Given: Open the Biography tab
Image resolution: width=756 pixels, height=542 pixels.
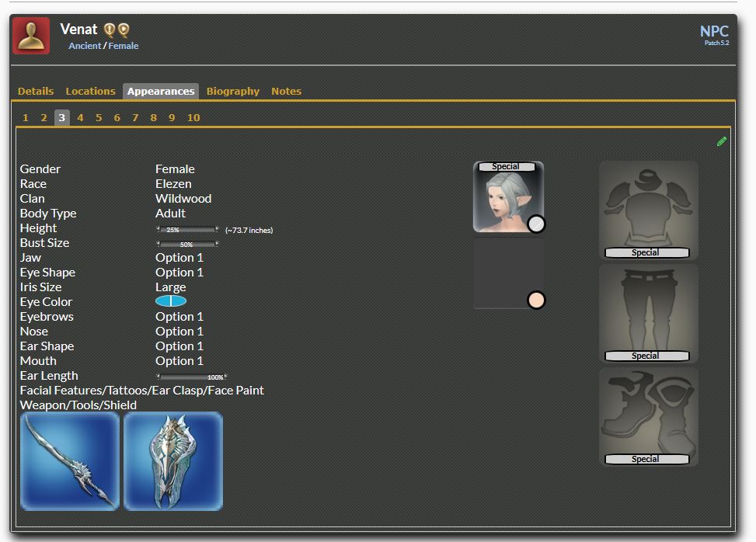Looking at the screenshot, I should coord(233,91).
